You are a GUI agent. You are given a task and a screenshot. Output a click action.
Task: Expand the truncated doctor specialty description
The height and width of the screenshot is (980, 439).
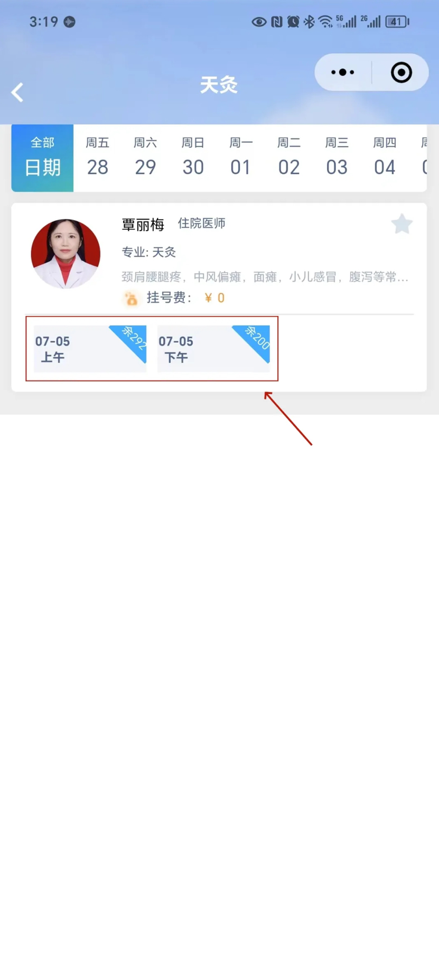pyautogui.click(x=265, y=277)
